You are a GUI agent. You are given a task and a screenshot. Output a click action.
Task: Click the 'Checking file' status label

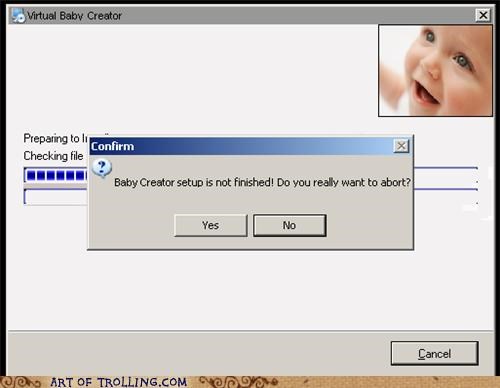tap(53, 156)
